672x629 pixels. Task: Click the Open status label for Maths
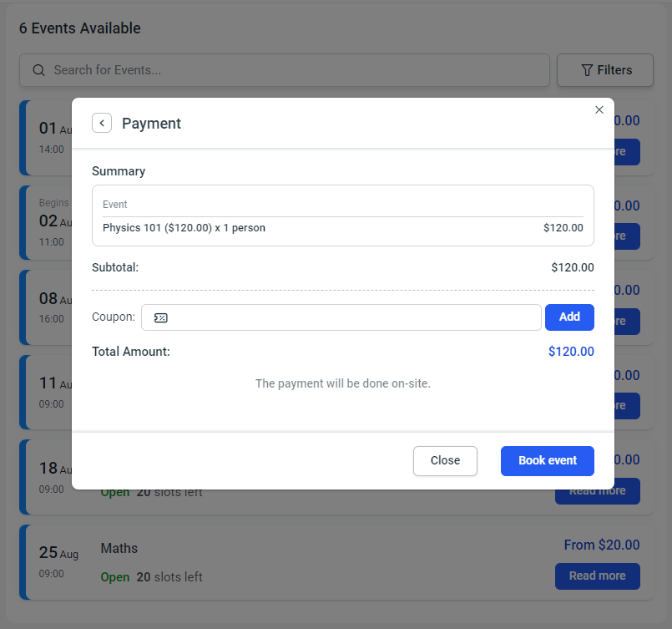114,576
